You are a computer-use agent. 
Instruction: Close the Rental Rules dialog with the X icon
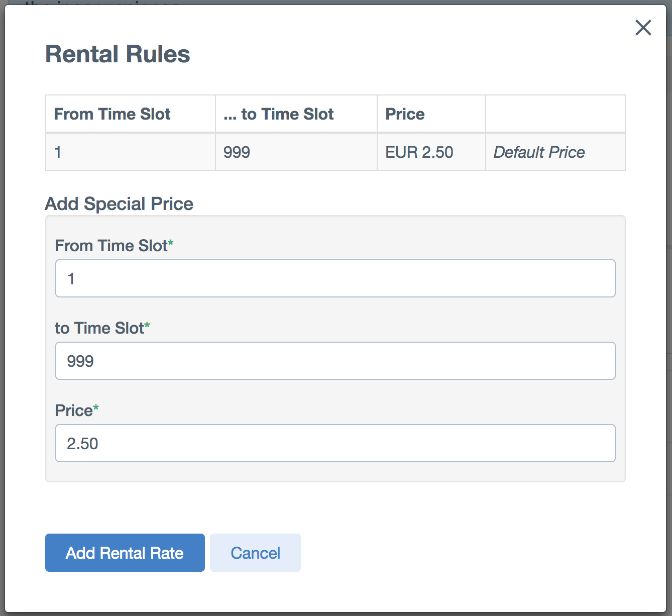tap(643, 28)
